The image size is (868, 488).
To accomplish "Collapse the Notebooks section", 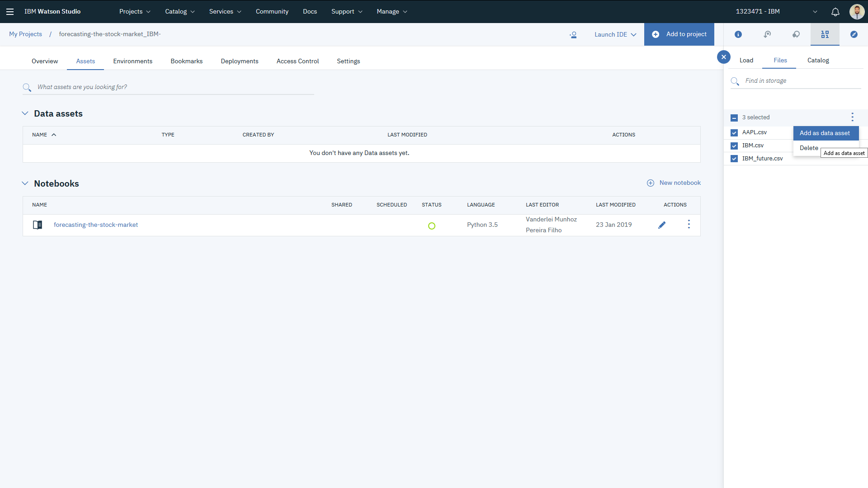I will pos(25,183).
